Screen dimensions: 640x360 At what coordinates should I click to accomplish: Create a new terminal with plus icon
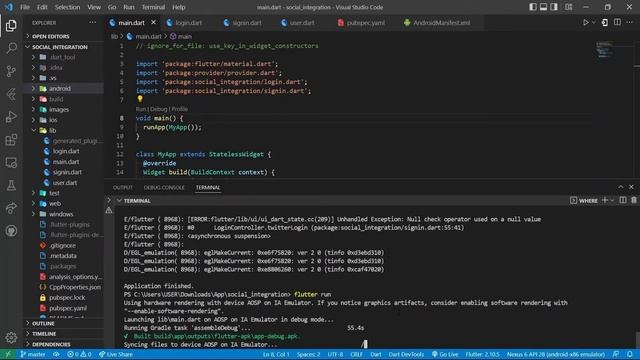(605, 200)
